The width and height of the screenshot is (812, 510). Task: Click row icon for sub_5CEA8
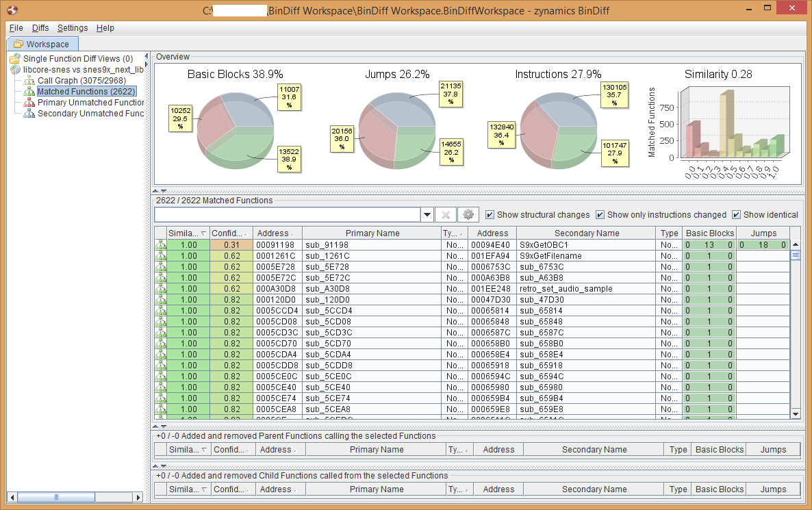coord(160,409)
